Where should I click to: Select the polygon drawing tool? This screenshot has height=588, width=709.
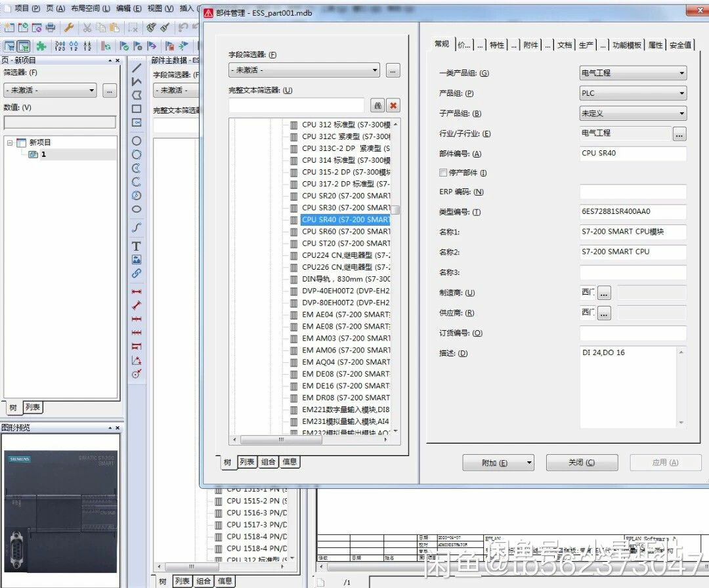[136, 95]
